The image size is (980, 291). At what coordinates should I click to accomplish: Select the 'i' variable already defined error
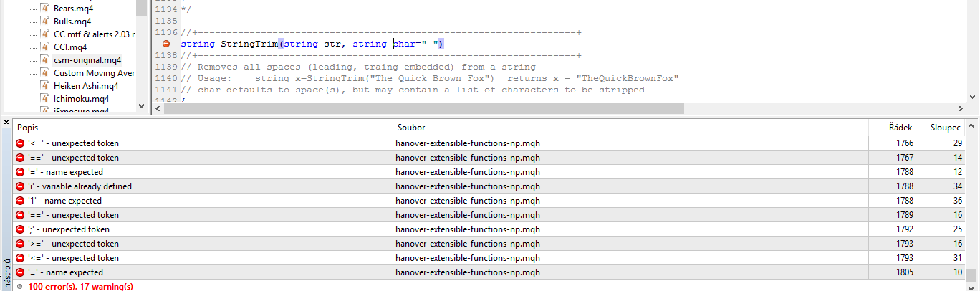click(488, 186)
